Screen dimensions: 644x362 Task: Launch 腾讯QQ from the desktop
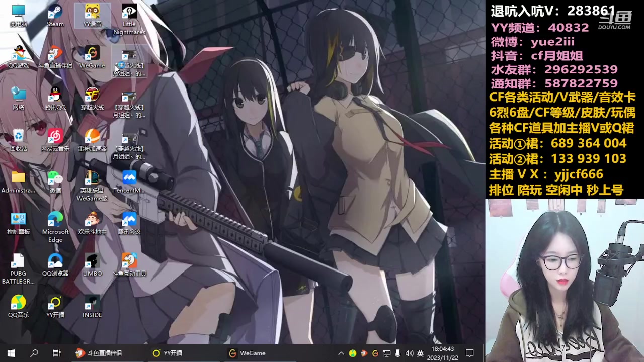point(55,99)
